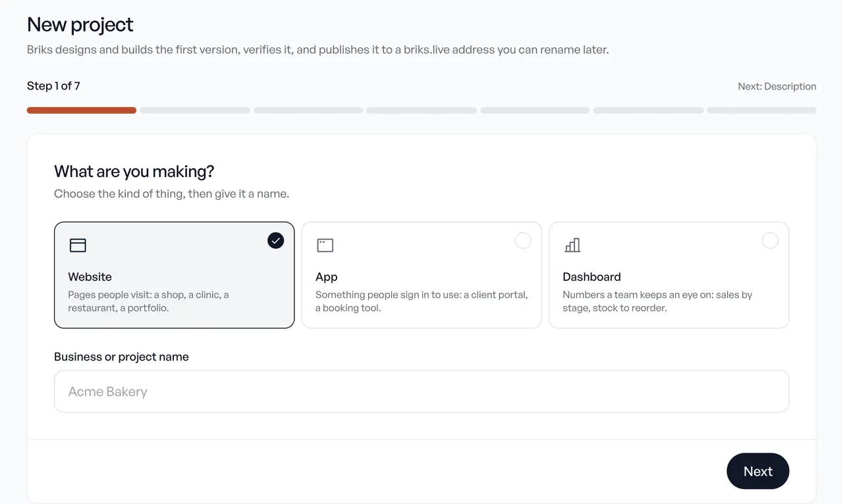Click the 'Business or project name' label
Image resolution: width=843 pixels, height=504 pixels.
click(121, 357)
